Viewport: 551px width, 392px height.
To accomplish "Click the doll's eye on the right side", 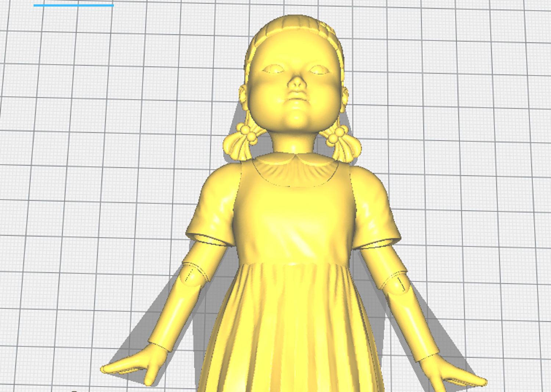I will 319,69.
